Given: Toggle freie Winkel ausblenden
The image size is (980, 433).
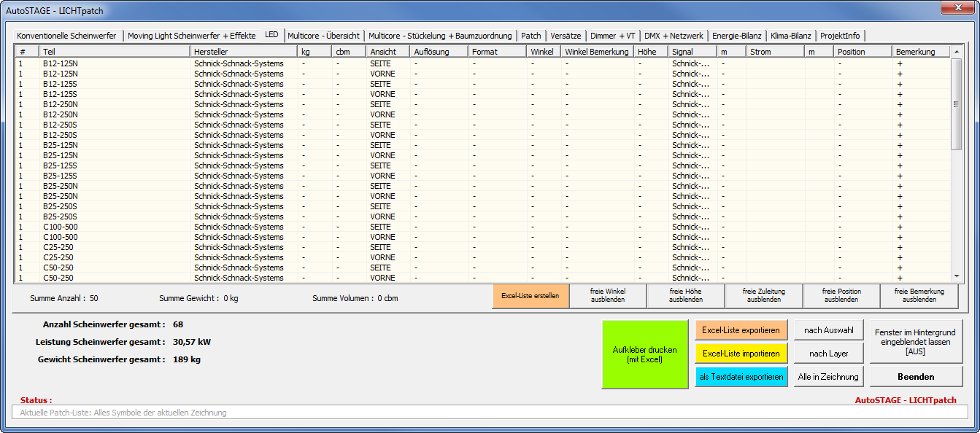Looking at the screenshot, I should click(x=608, y=296).
